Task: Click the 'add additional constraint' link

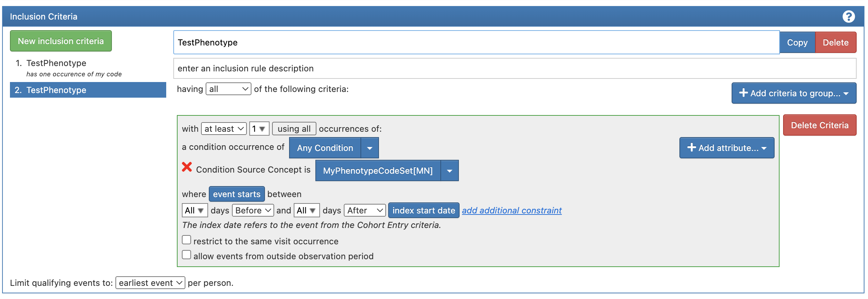Action: point(512,210)
